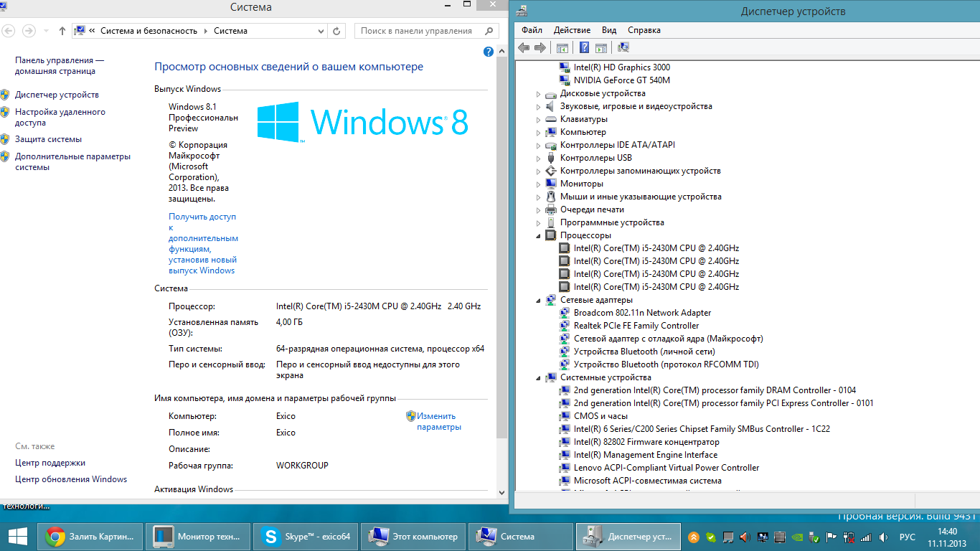
Task: Expand the Дисковые устройства node
Action: [539, 94]
